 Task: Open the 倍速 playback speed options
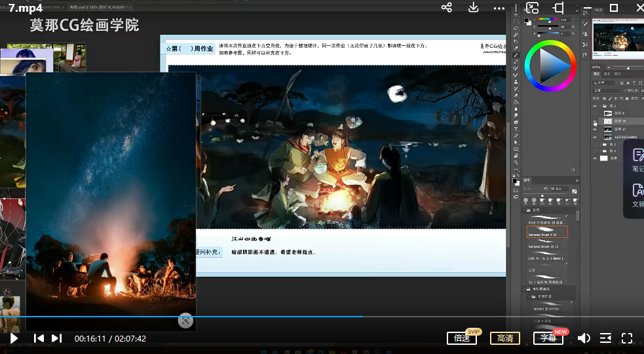tap(462, 338)
